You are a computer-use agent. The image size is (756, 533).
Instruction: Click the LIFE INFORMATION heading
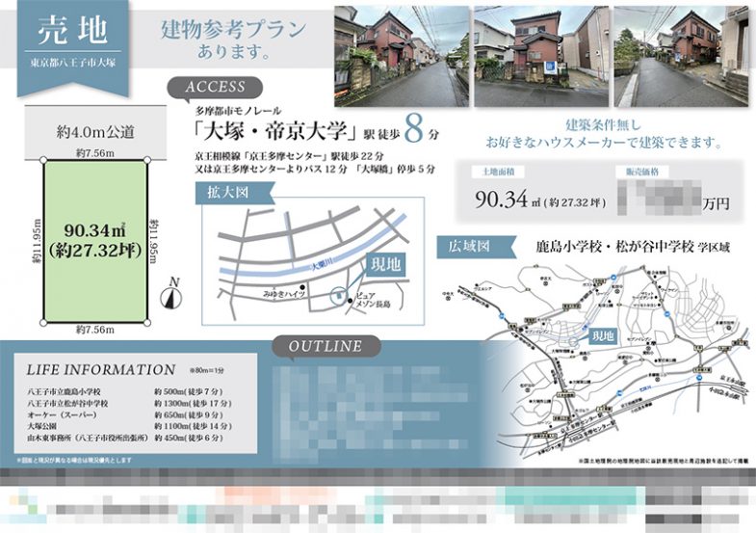click(101, 369)
